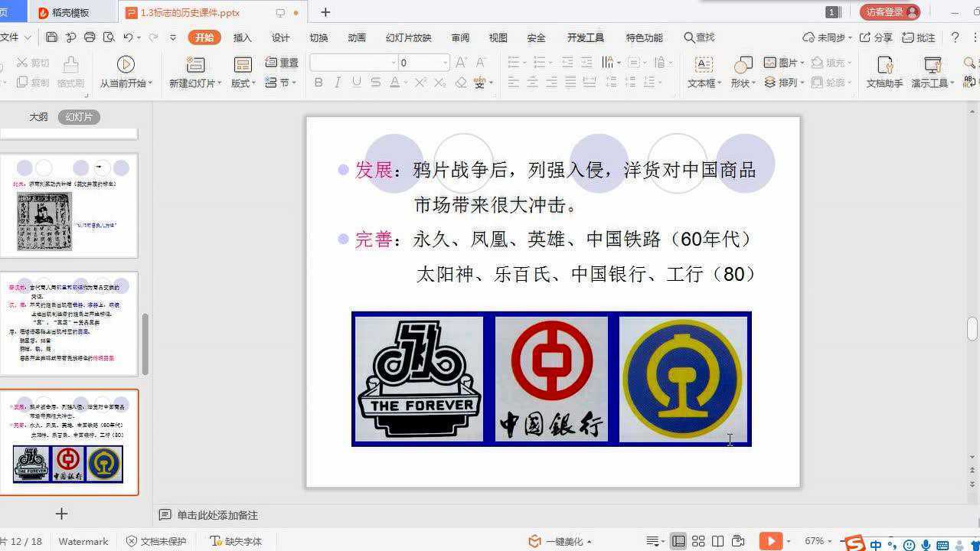Click the 文本框 text box icon
Image resolution: width=980 pixels, height=551 pixels.
[703, 64]
